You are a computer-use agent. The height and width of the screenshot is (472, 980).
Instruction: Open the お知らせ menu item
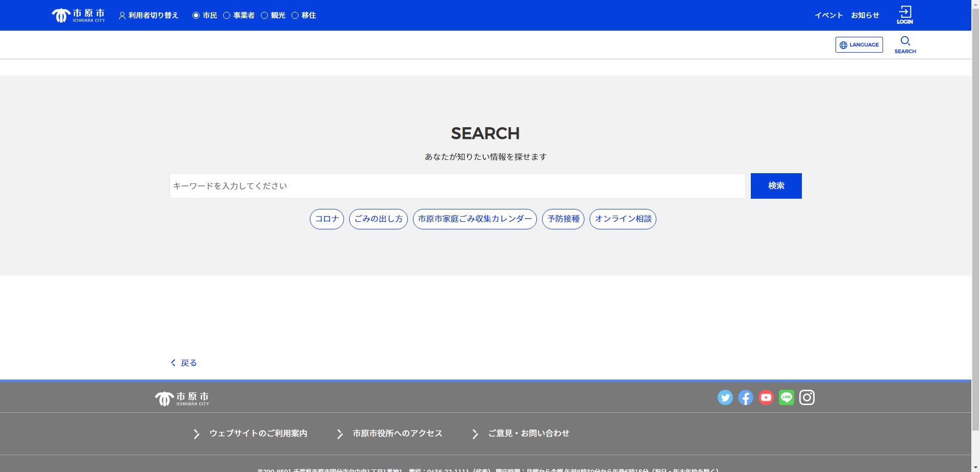865,15
